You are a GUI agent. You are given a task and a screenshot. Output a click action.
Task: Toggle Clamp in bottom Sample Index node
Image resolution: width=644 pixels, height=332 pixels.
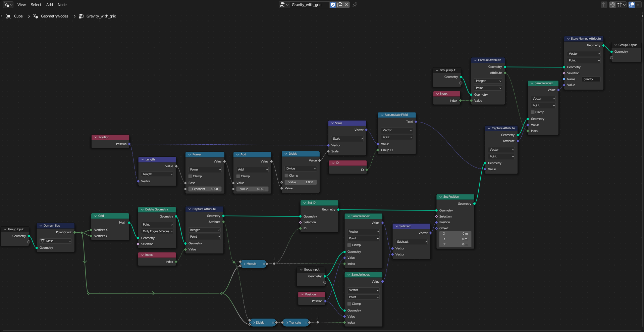pos(349,304)
